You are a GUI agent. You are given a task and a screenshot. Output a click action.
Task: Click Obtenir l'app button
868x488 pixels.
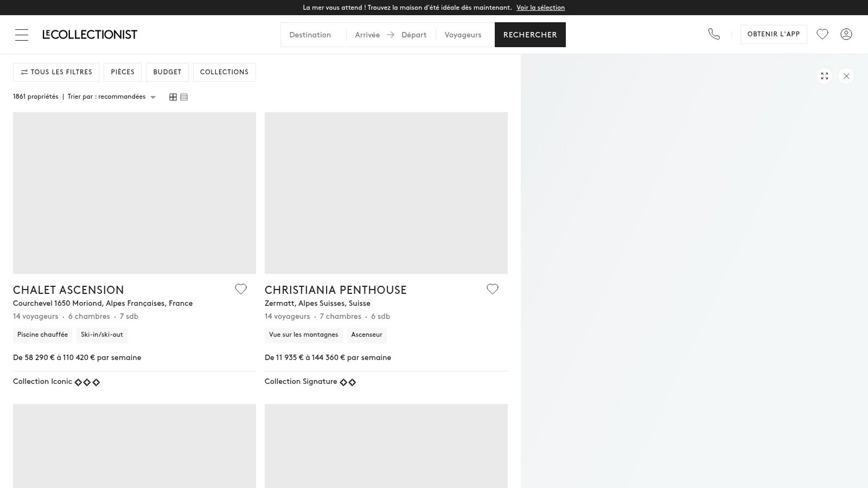click(774, 34)
